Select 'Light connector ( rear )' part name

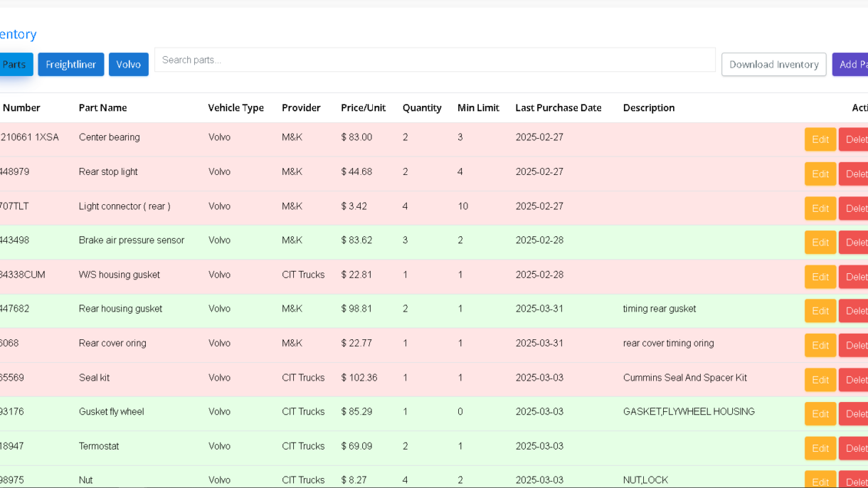125,206
